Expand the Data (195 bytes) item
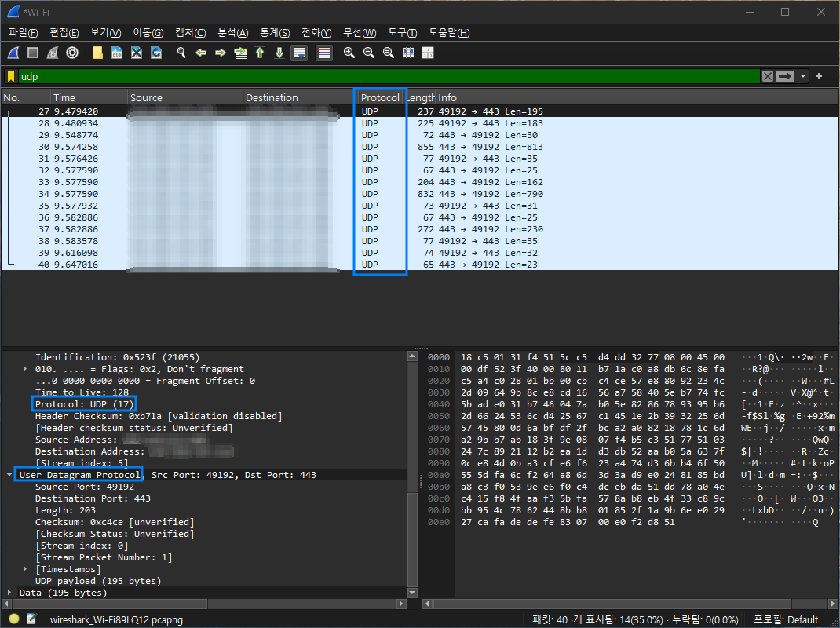Image resolution: width=840 pixels, height=628 pixels. click(9, 593)
